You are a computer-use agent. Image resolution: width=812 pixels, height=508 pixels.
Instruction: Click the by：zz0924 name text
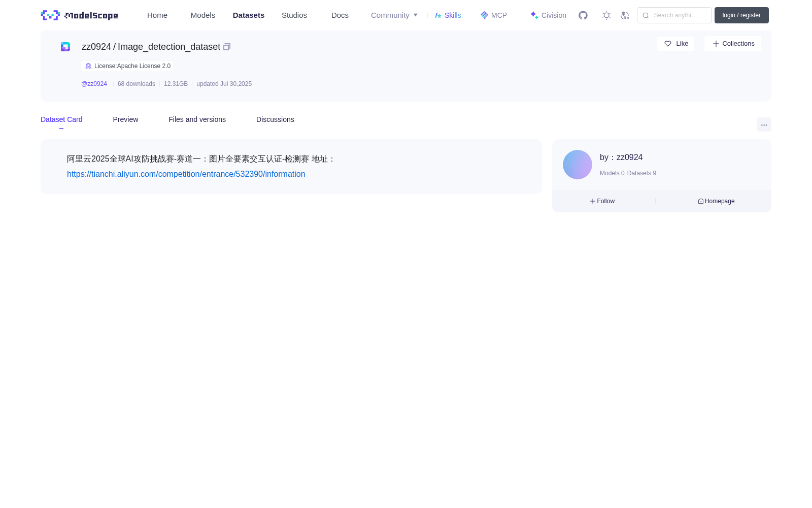pos(621,157)
